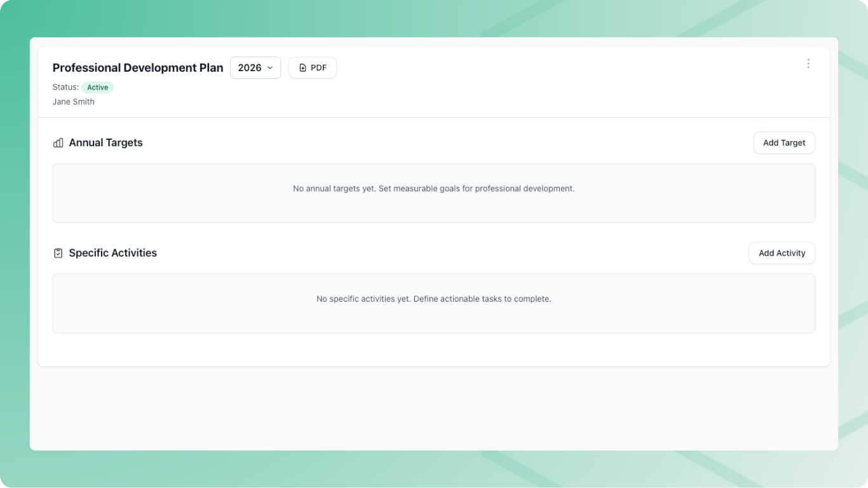Click the clipboard icon beside Specific Activities
868x488 pixels.
click(58, 253)
